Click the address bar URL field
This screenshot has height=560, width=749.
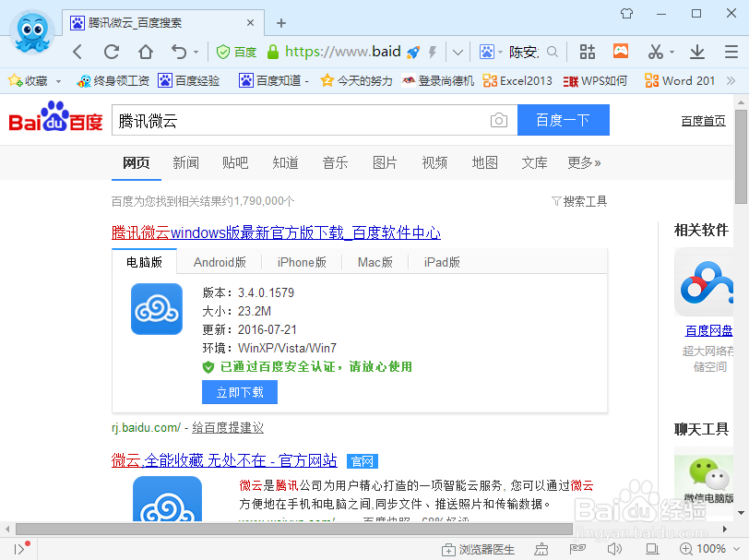click(x=342, y=52)
